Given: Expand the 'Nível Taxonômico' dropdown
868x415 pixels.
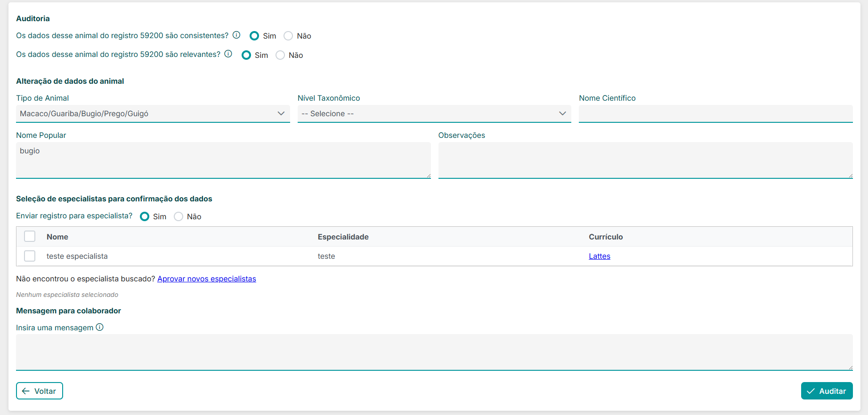Looking at the screenshot, I should pos(434,113).
